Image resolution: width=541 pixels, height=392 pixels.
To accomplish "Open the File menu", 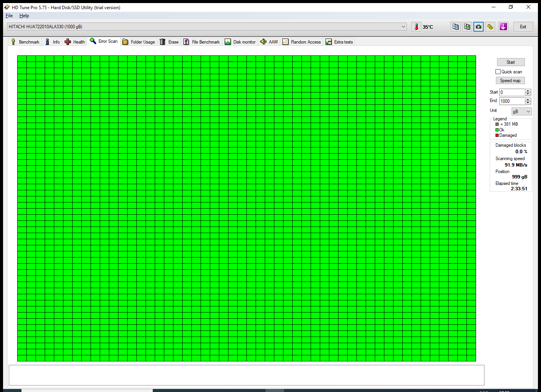I will (x=9, y=16).
